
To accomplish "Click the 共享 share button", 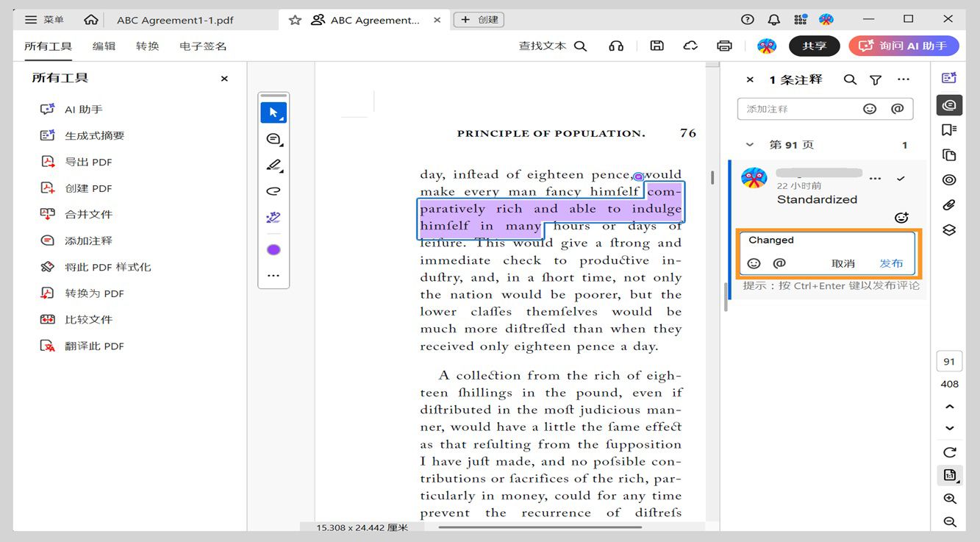I will 815,46.
